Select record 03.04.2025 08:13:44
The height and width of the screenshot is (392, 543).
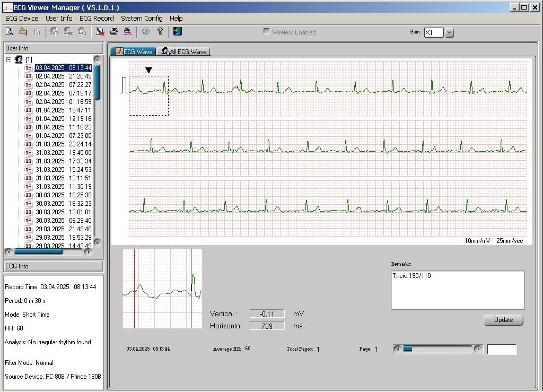64,68
